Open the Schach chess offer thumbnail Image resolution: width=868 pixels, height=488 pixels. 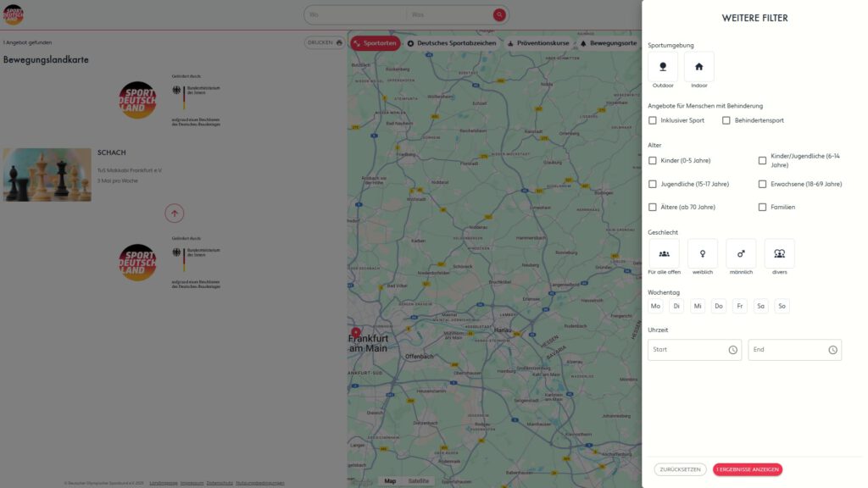click(x=47, y=175)
